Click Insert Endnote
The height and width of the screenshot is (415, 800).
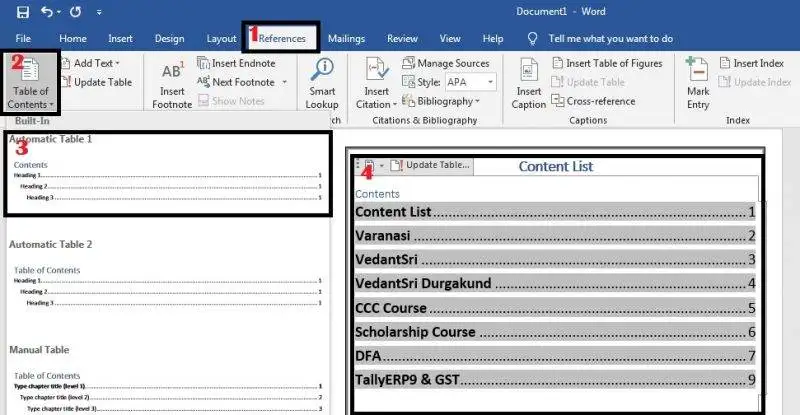pos(236,63)
